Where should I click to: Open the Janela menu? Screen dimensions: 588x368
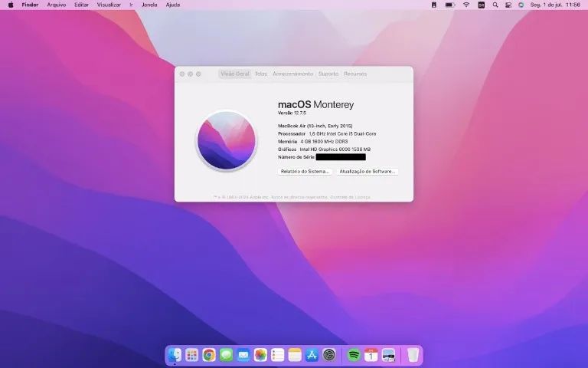(x=149, y=5)
